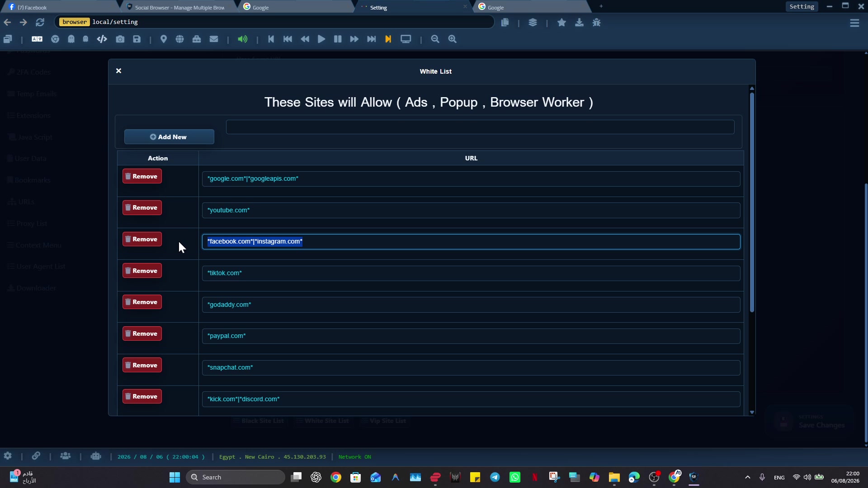Viewport: 868px width, 488px height.
Task: Remove the snapchat.com whitelist entry
Action: coord(142,365)
